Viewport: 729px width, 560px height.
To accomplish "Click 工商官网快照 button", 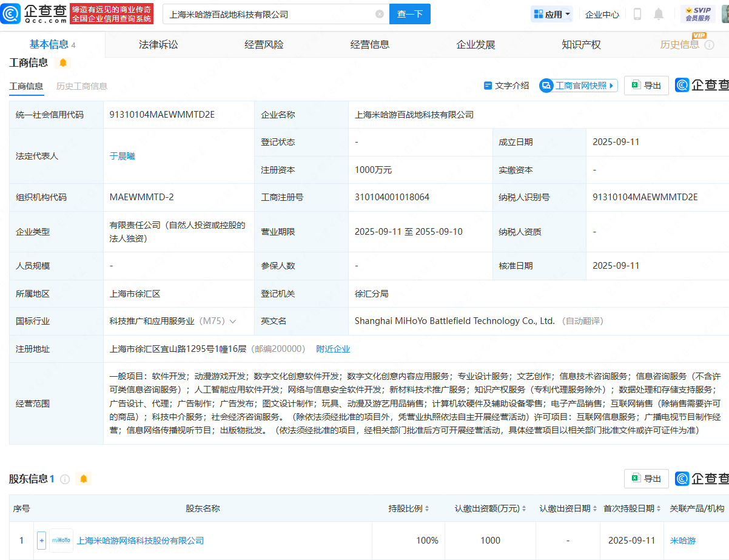I will click(x=579, y=86).
